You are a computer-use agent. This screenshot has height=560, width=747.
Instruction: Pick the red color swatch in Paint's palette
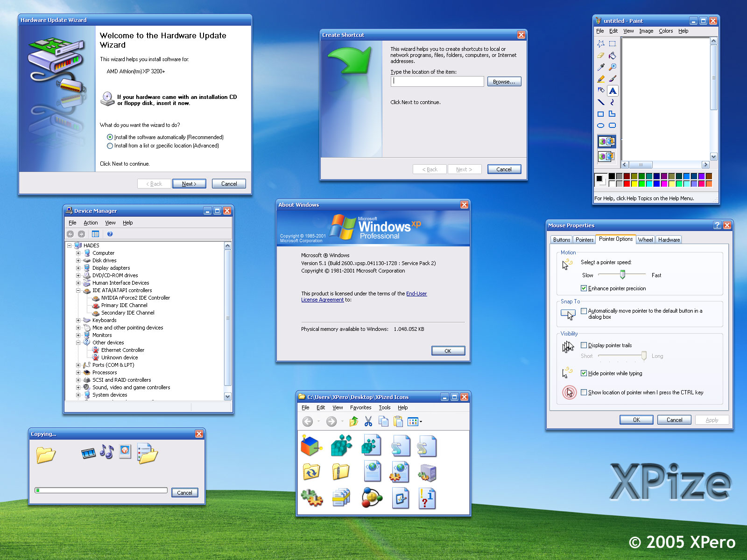click(x=628, y=182)
